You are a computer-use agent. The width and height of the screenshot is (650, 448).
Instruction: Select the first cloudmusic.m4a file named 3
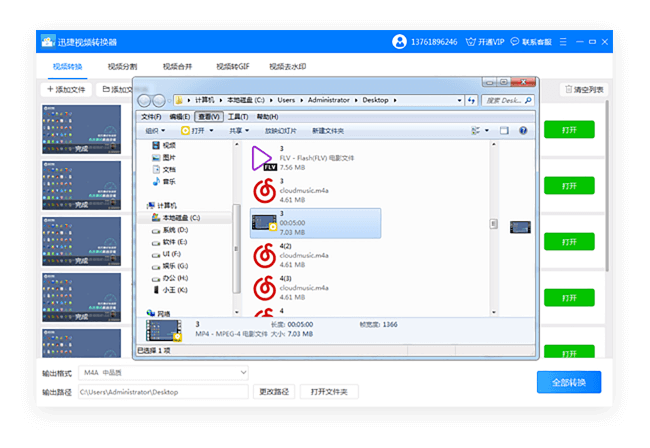264,191
